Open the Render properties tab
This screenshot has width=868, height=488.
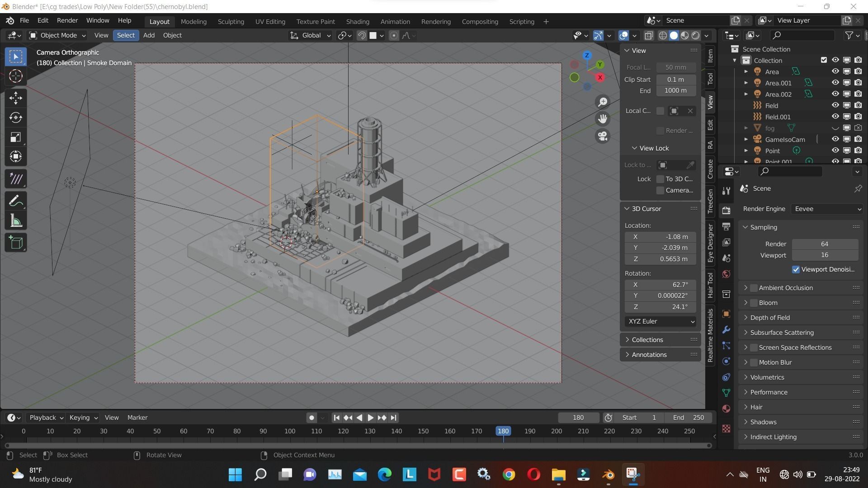click(x=726, y=211)
